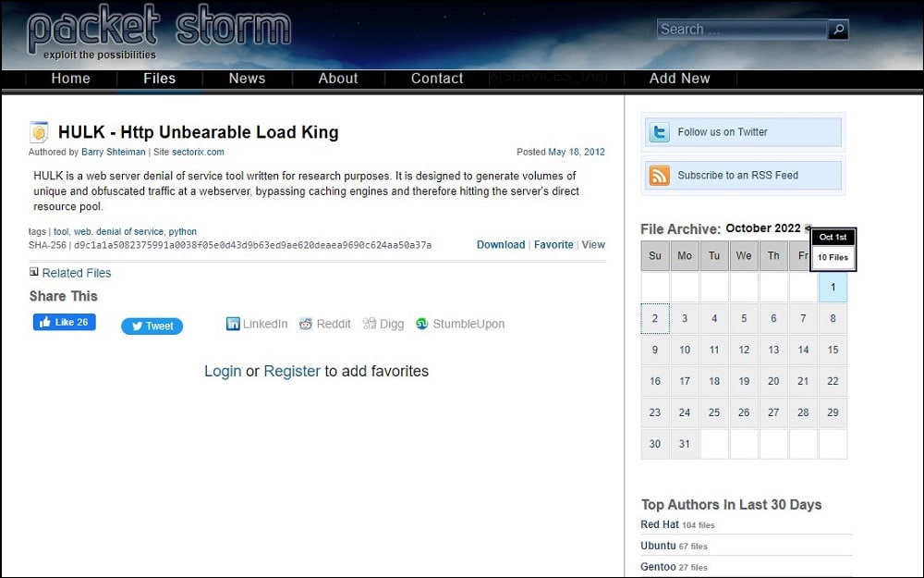Open the Contact menu tab
Screen dimensions: 924x578
coord(437,79)
